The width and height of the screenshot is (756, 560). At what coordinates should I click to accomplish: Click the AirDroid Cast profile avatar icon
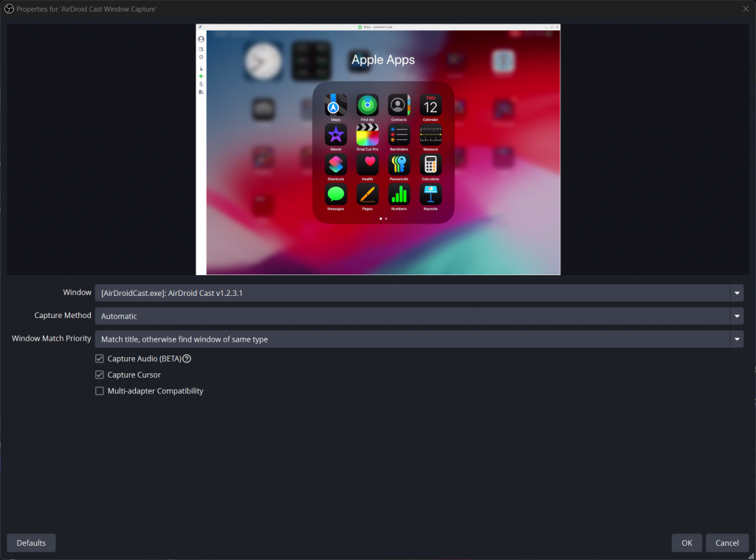click(201, 39)
